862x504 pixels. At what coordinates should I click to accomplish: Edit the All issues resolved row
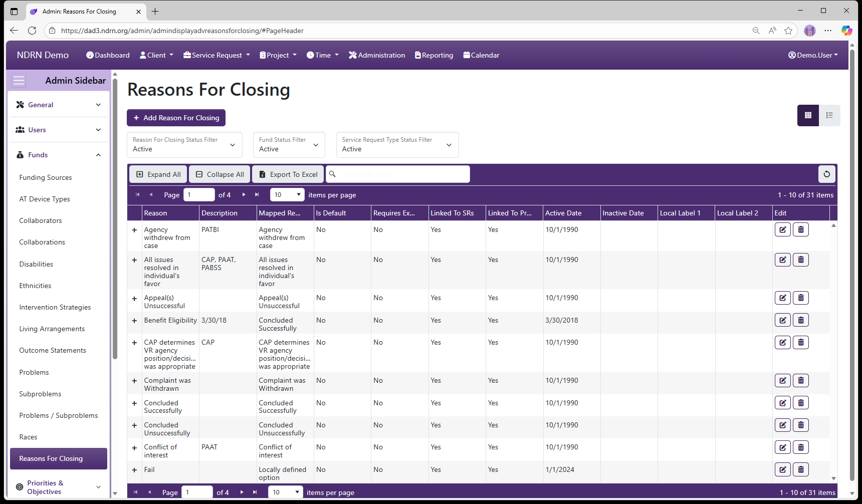click(782, 260)
